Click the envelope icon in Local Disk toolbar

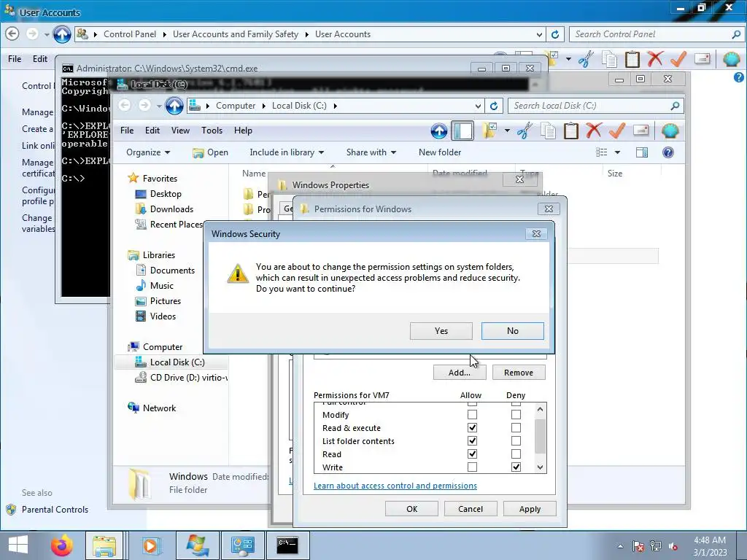[641, 130]
